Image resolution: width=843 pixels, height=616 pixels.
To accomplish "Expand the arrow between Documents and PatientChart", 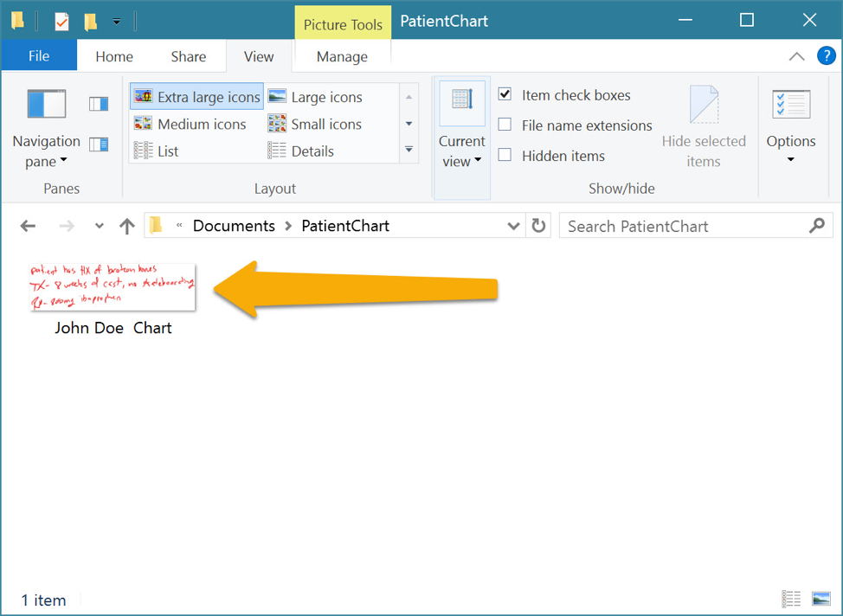I will [x=288, y=226].
